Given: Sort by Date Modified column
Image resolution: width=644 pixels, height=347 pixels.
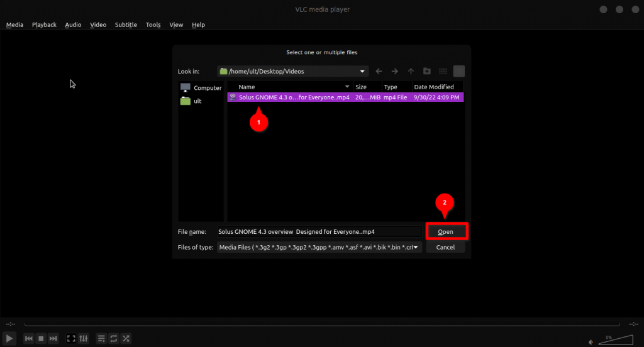Looking at the screenshot, I should tap(438, 87).
